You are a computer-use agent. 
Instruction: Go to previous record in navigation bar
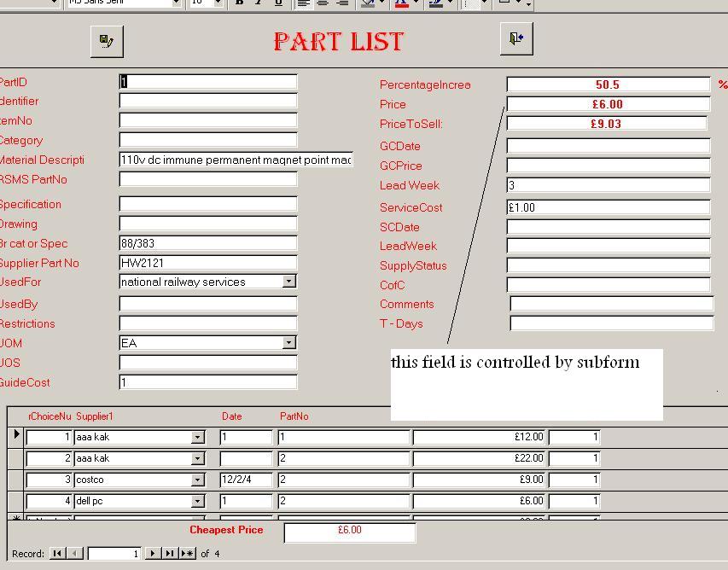(75, 553)
